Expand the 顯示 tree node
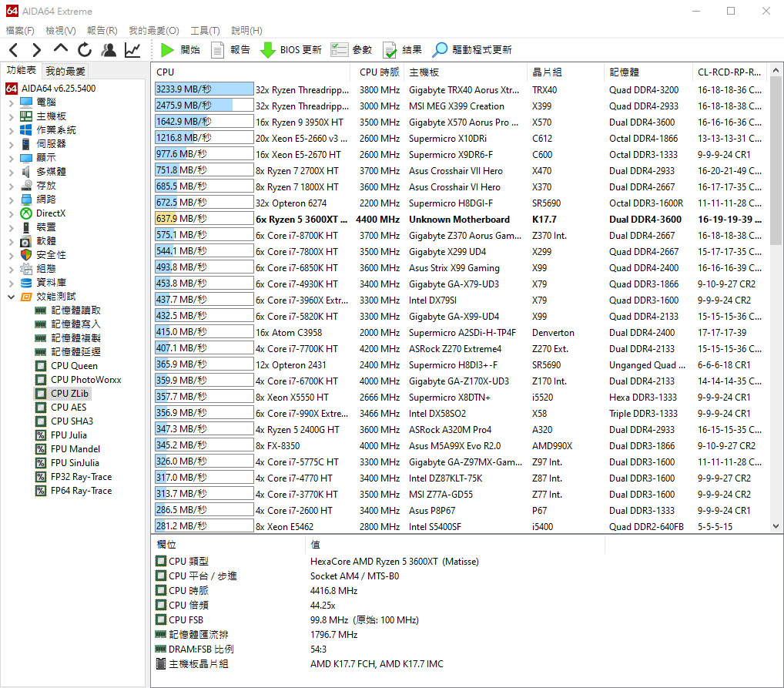 point(11,158)
